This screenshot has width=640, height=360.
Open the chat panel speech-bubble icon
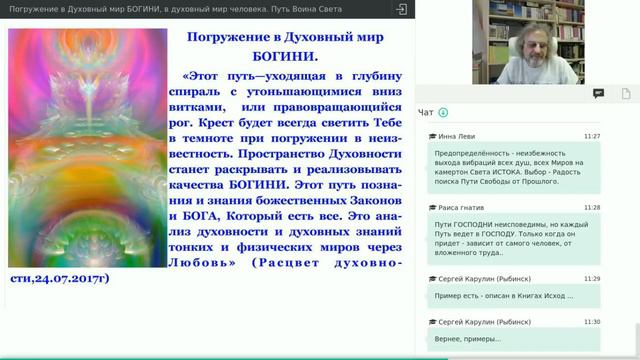[598, 94]
